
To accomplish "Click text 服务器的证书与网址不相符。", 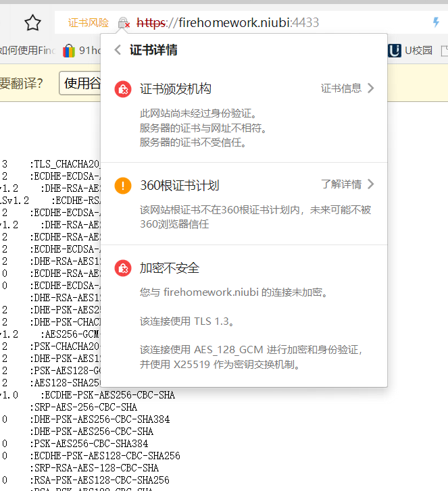I will point(203,128).
